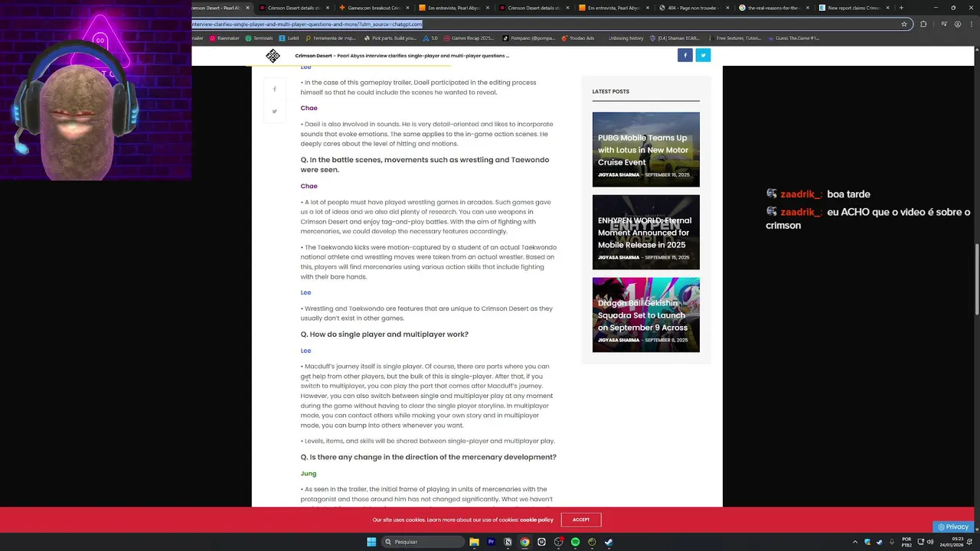Click the site logo in the article header
The image size is (980, 551).
[x=273, y=56]
